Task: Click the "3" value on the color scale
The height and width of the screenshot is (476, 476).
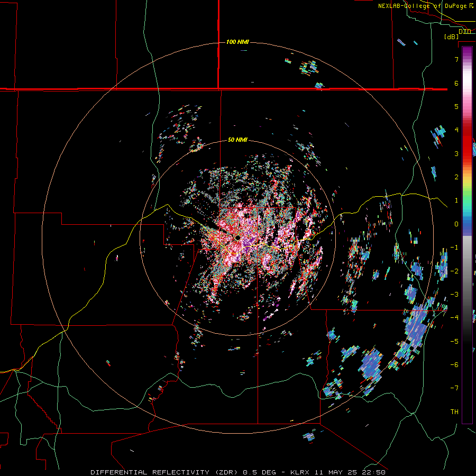Action: coord(456,153)
